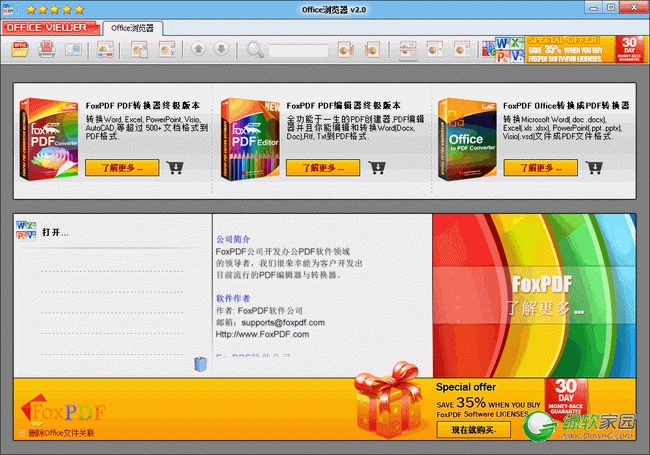Click the FoxPDF PDF编辑器终极版本 title
This screenshot has width=650, height=455.
tap(344, 106)
